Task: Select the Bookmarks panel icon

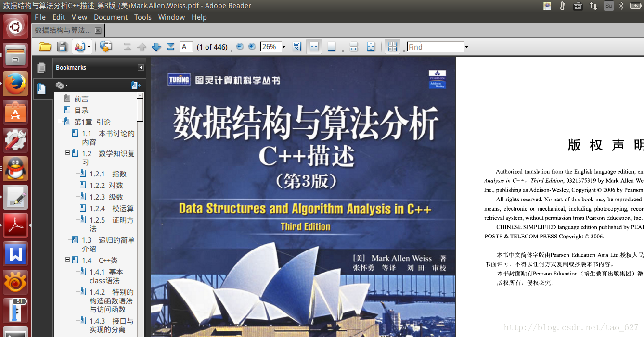Action: pos(41,89)
